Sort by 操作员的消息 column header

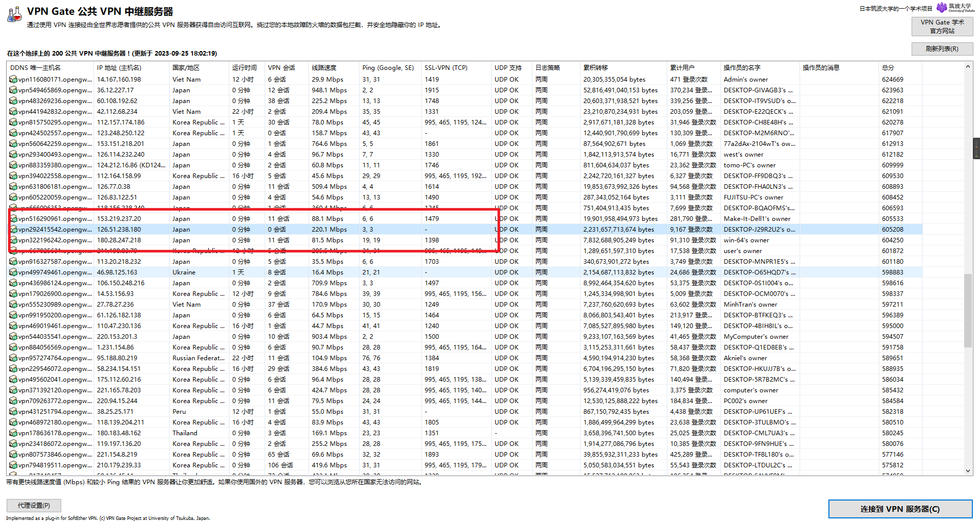coord(839,68)
